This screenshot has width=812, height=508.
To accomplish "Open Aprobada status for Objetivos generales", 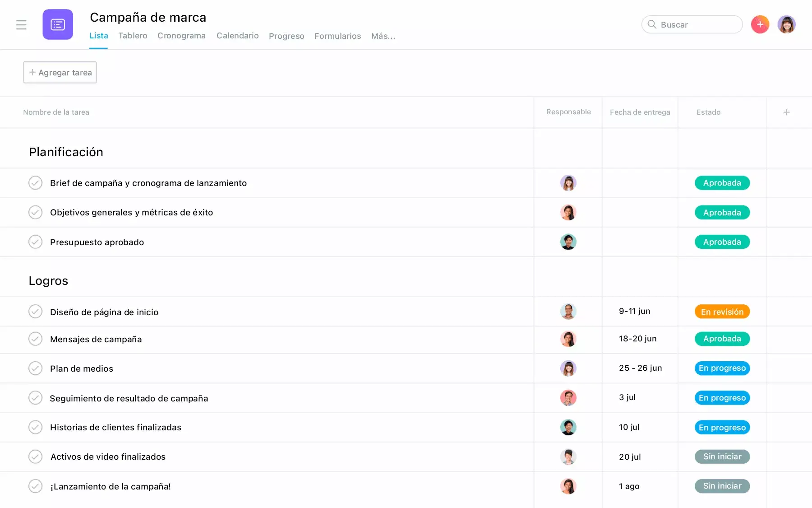I will 722,212.
